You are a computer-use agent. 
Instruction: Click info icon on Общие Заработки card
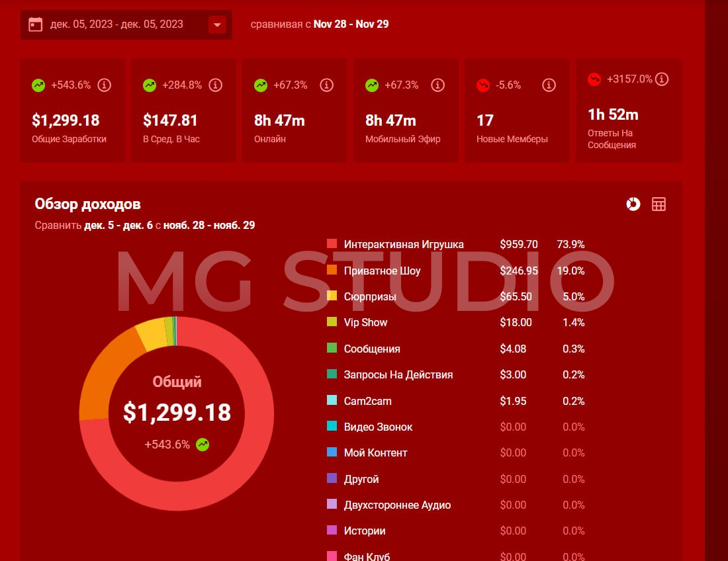point(104,85)
